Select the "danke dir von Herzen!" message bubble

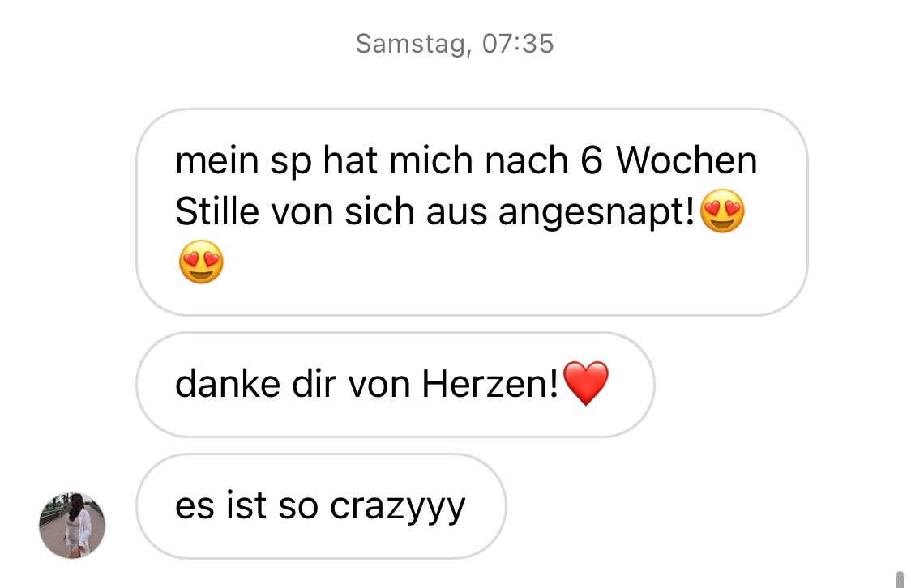tap(395, 384)
